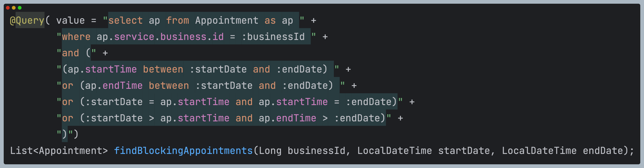Click 'service' in the ap.service.business.id path
Viewport: 644px width, 168px height.
pyautogui.click(x=134, y=37)
